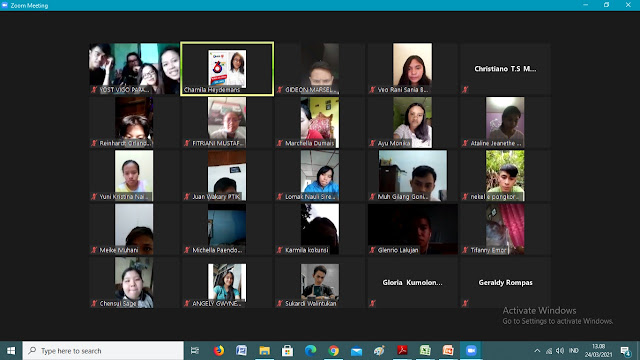Select the Chensui Sage video tile
This screenshot has height=360, width=640.
click(x=134, y=282)
